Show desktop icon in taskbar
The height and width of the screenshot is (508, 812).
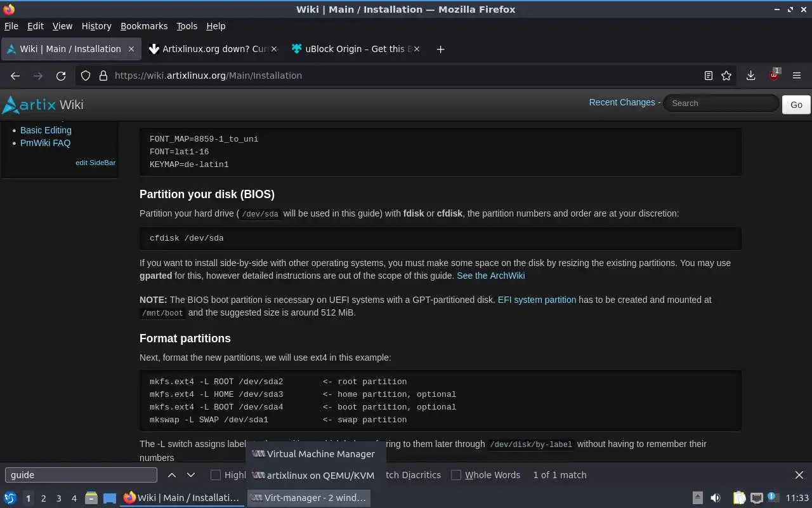click(110, 498)
